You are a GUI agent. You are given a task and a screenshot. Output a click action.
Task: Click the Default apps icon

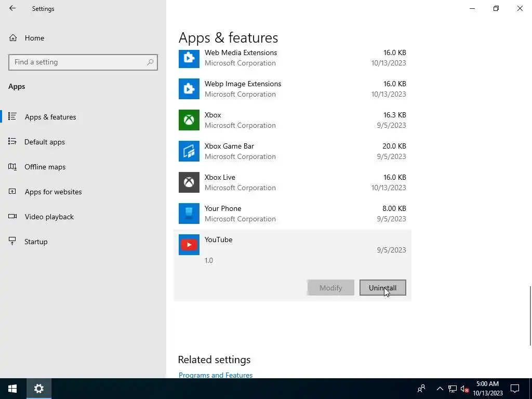pyautogui.click(x=12, y=141)
